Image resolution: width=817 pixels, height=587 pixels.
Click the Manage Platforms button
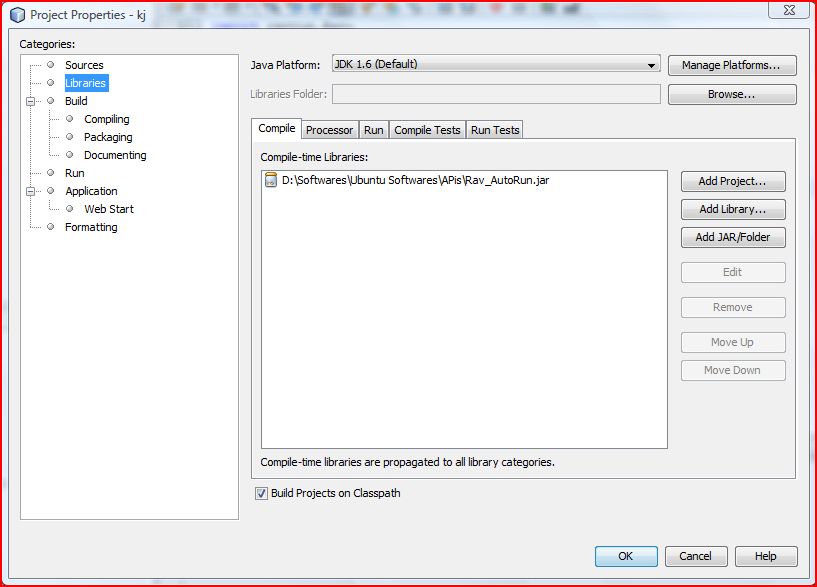[732, 66]
